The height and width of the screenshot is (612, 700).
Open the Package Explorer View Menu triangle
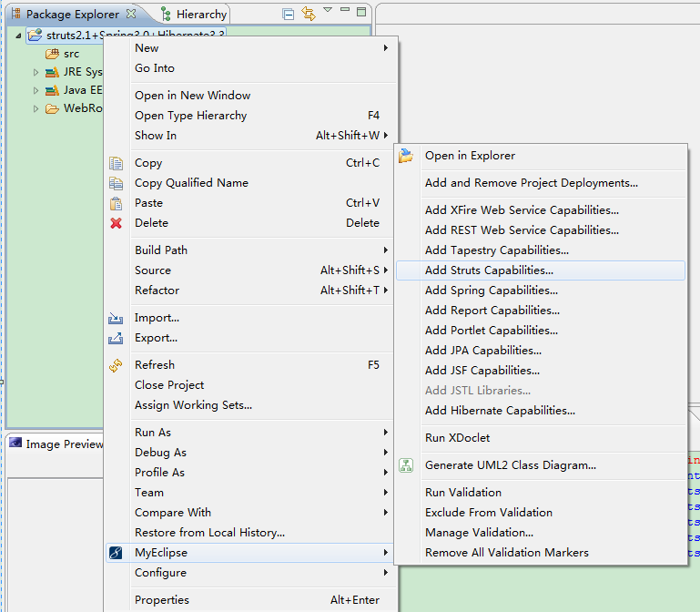328,10
